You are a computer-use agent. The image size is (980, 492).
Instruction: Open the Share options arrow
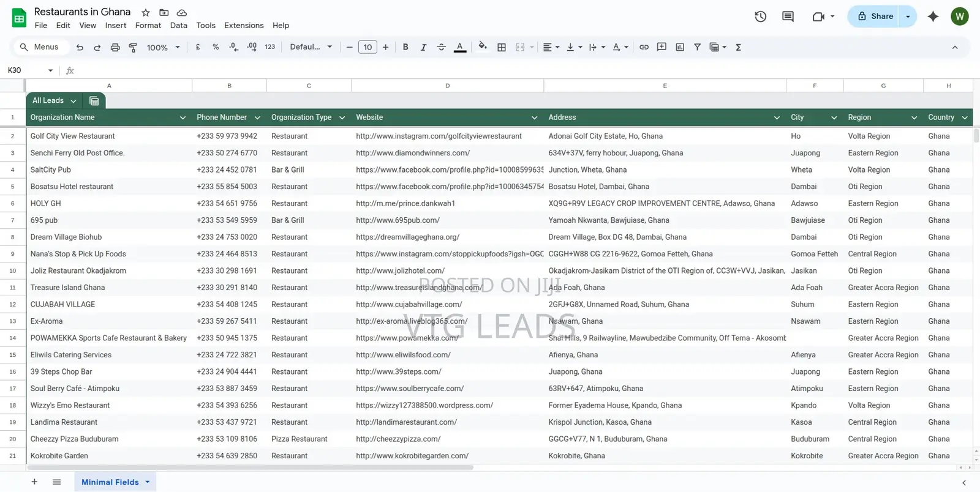pyautogui.click(x=908, y=17)
